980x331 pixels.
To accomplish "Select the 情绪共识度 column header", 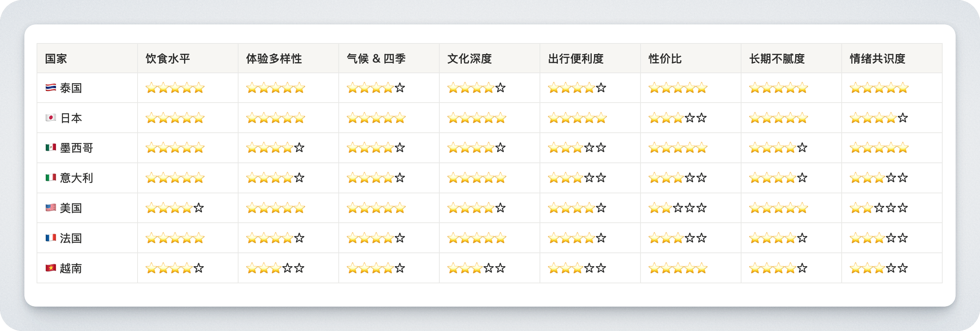I will (x=878, y=59).
